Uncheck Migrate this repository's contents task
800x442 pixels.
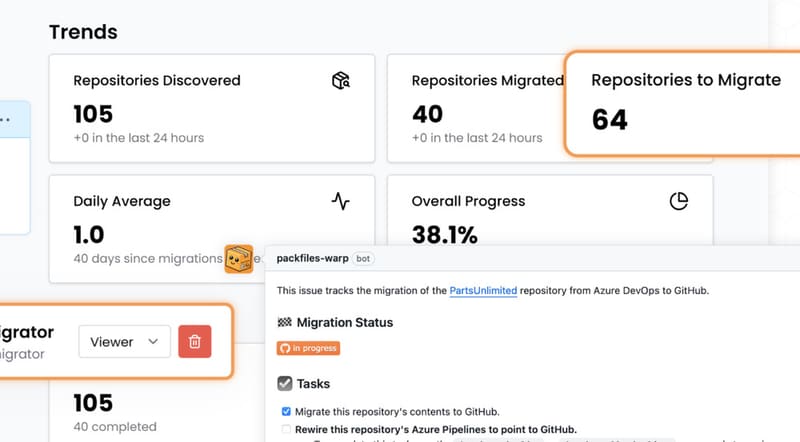(287, 411)
